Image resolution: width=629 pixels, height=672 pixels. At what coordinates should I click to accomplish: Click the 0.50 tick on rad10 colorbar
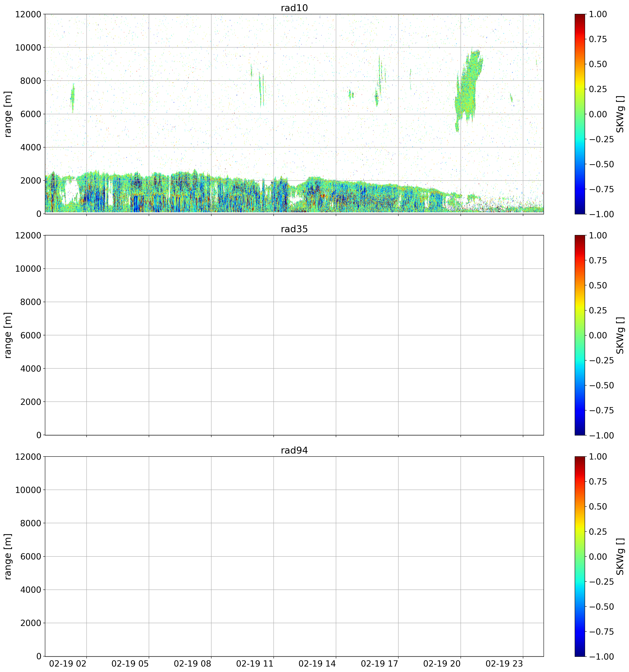(598, 64)
